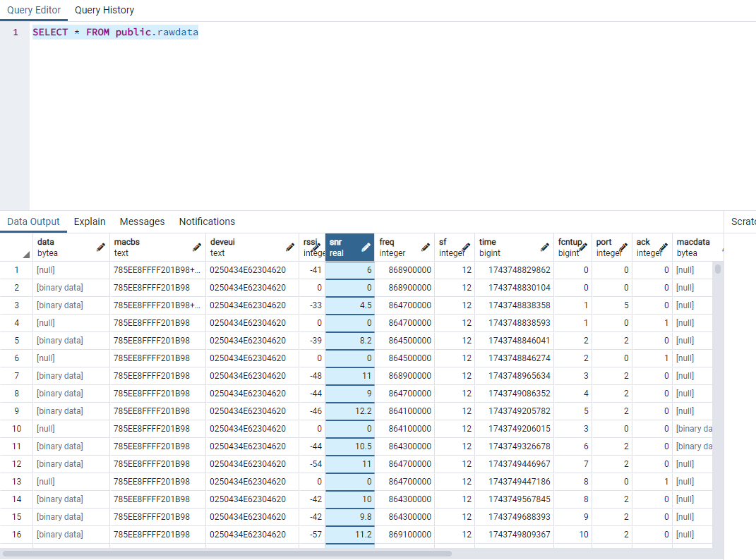Click time cell 1743748829862
756x560 pixels.
coord(514,270)
